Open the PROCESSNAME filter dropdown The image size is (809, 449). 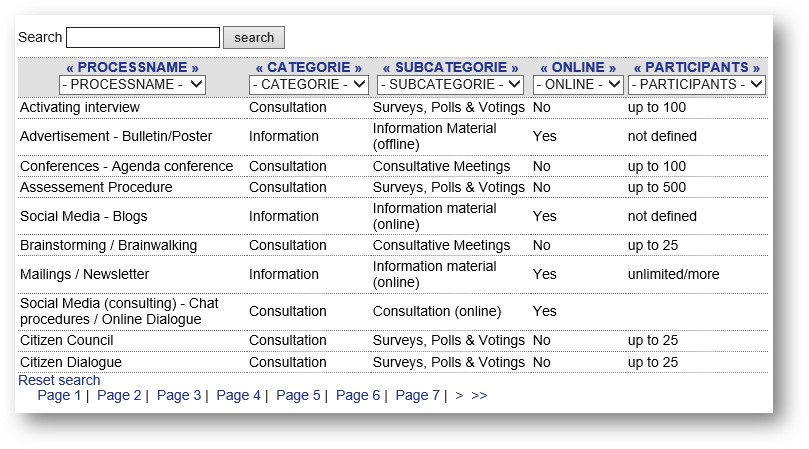coord(132,85)
